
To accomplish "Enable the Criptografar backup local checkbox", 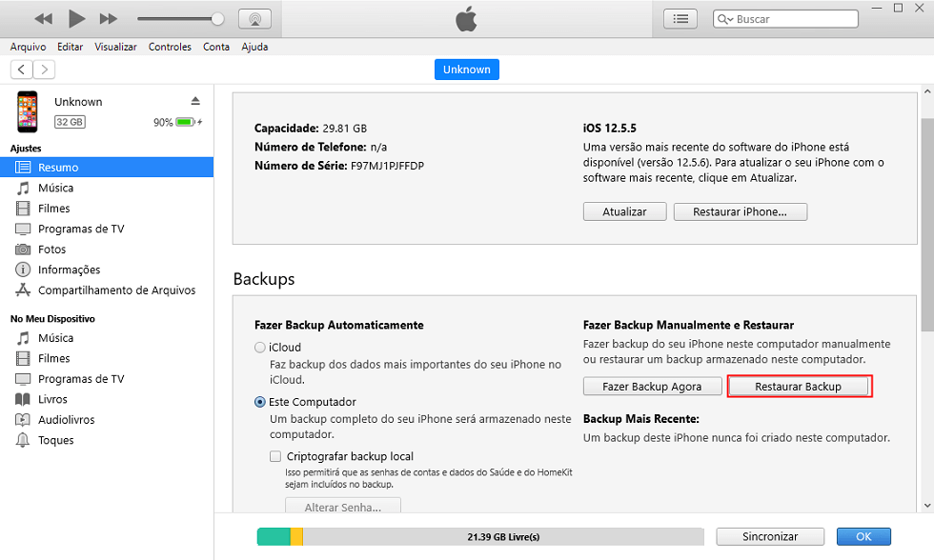I will (275, 456).
